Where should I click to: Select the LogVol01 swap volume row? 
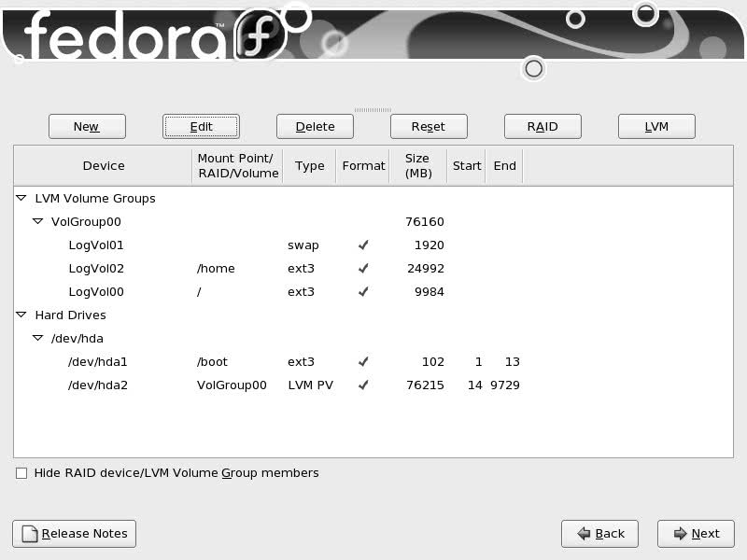[x=373, y=245]
